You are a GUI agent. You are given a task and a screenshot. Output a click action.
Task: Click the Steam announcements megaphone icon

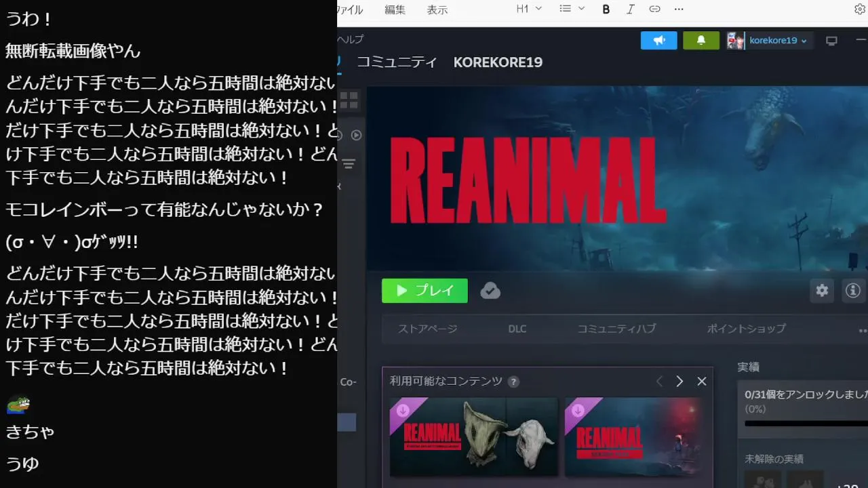pyautogui.click(x=658, y=41)
